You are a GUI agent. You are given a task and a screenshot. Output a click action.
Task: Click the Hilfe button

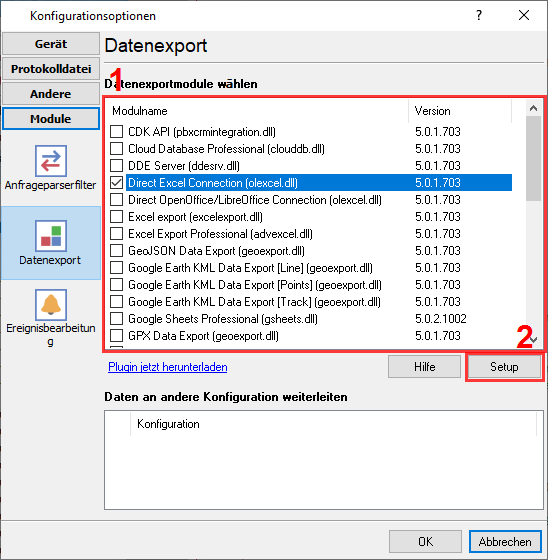(424, 366)
